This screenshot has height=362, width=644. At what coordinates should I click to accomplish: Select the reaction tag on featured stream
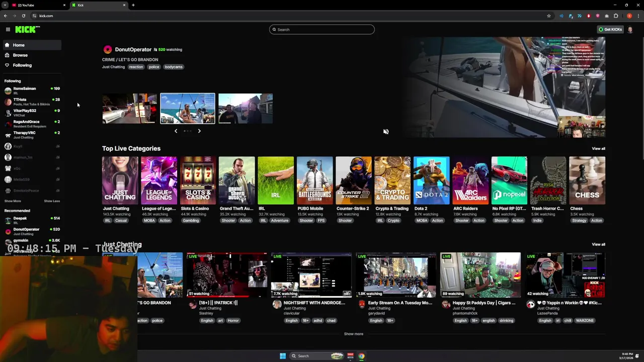136,67
